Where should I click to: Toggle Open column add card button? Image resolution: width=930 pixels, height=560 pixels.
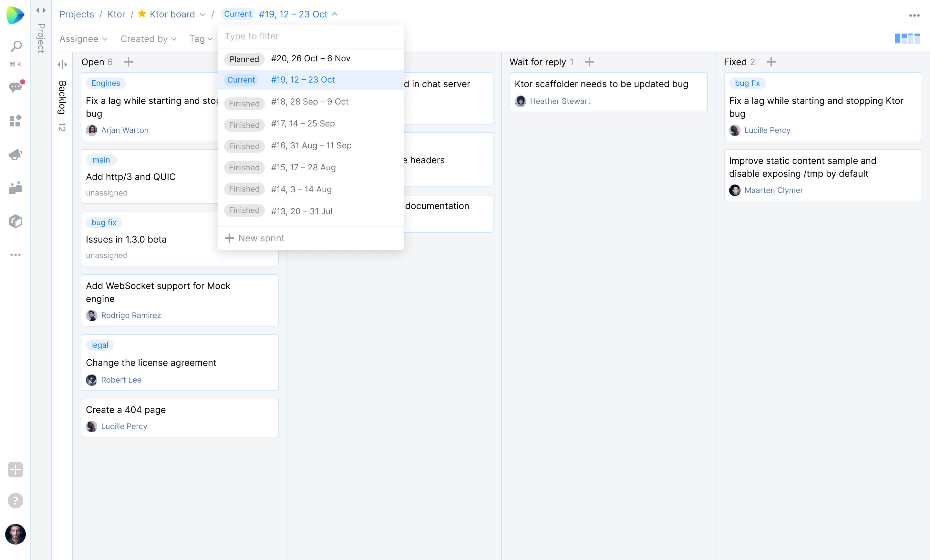(128, 62)
